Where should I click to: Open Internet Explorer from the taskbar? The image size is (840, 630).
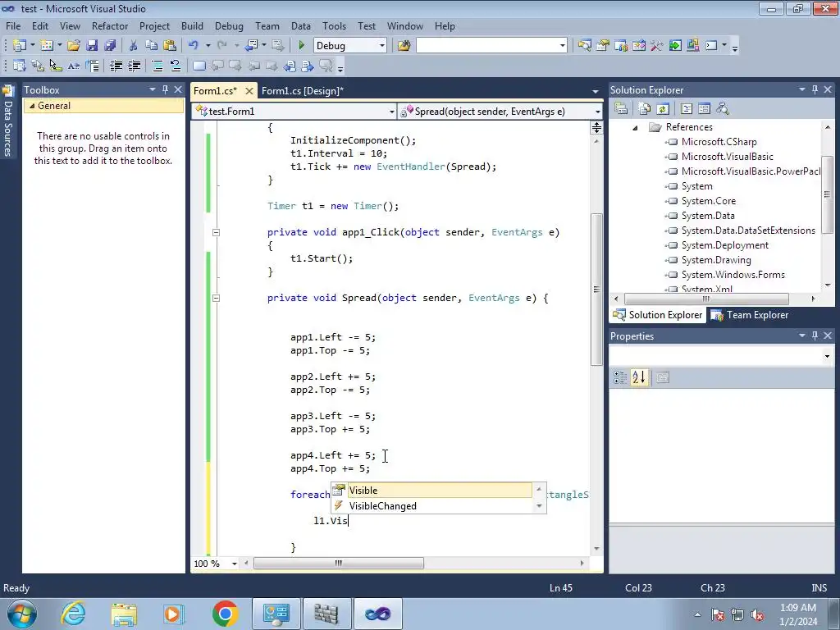73,614
